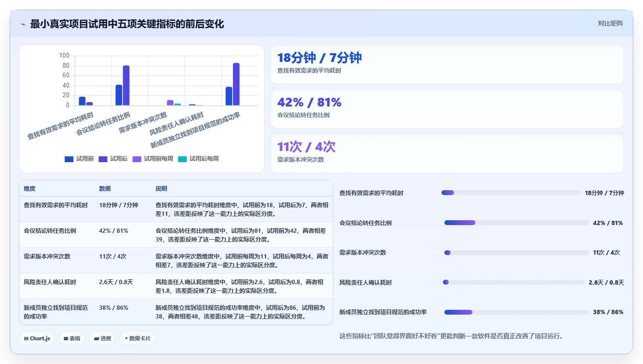Click the lightning icon beside the title
Screen dimensions: 643x364
pyautogui.click(x=23, y=24)
